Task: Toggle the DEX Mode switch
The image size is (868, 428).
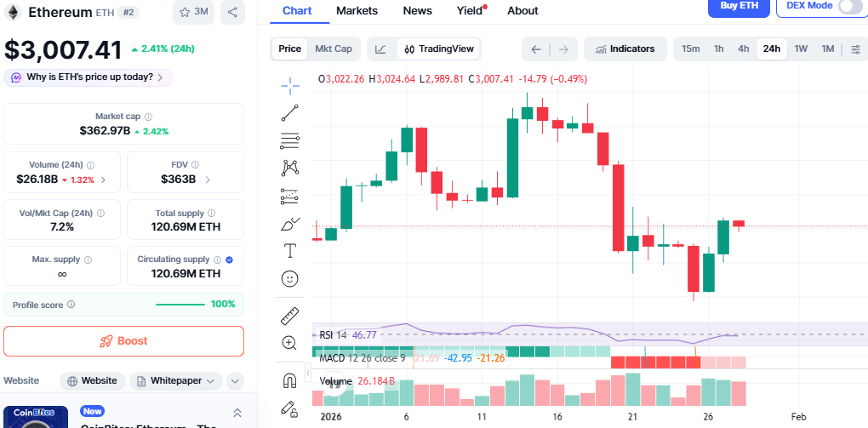Action: click(x=849, y=6)
